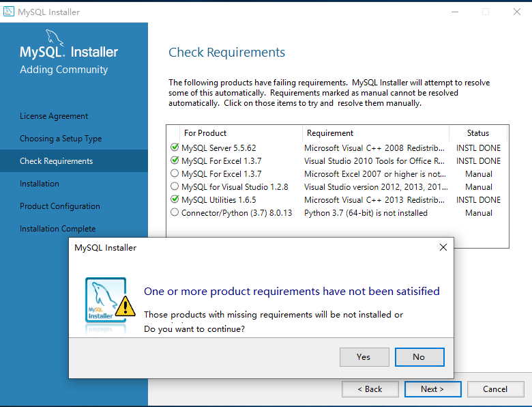This screenshot has width=532, height=407.
Task: Click Microsoft Visual C++ 2013 Redistrib requirement
Action: pos(374,200)
